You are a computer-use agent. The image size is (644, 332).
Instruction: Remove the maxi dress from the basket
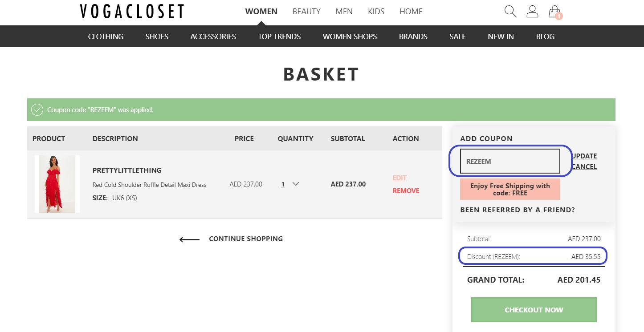(x=406, y=190)
